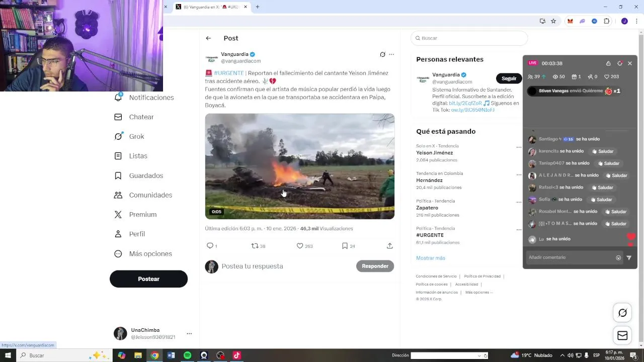The height and width of the screenshot is (362, 644).
Task: Click the repost icon with 38 reposts
Action: point(255,246)
